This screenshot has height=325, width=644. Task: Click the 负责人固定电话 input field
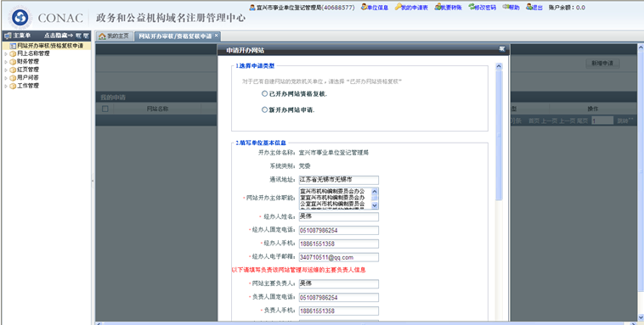coord(338,298)
